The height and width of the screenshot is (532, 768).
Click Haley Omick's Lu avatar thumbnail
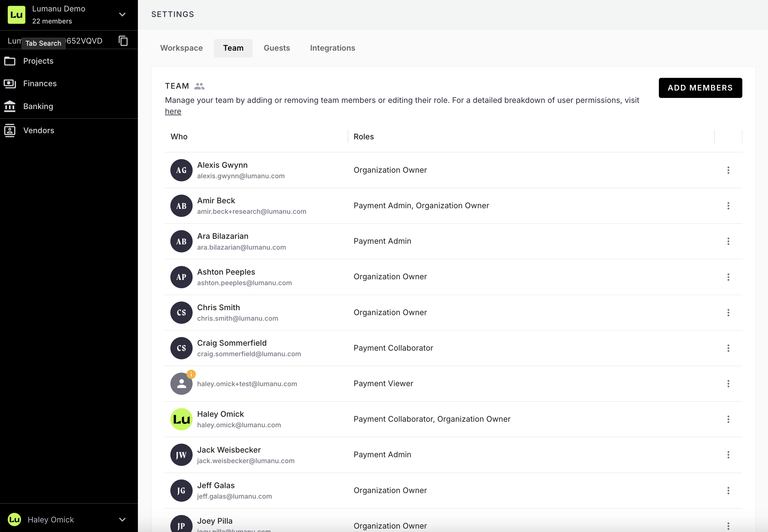coord(181,419)
